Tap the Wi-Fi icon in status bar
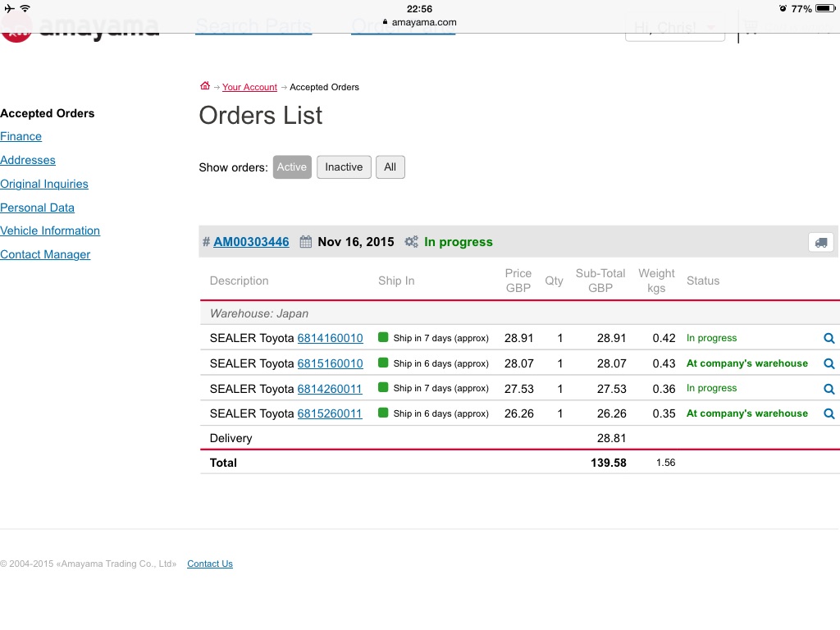 tap(25, 8)
